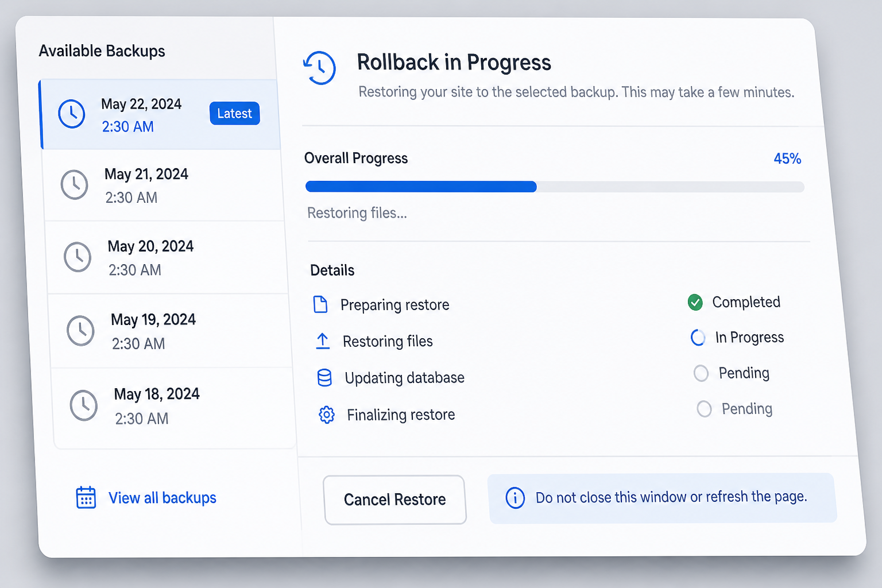Click the Overall Progress bar

pyautogui.click(x=555, y=187)
